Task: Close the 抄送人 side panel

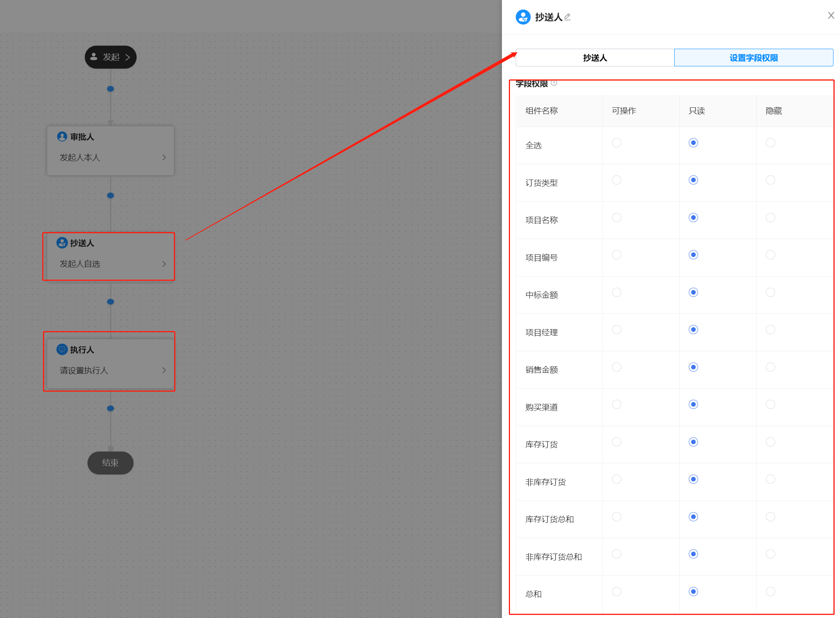Action: [831, 15]
